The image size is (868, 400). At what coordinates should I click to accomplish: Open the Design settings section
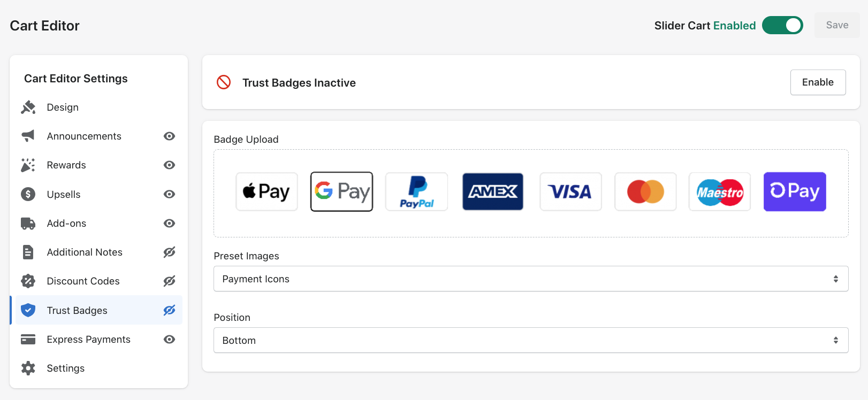coord(63,107)
